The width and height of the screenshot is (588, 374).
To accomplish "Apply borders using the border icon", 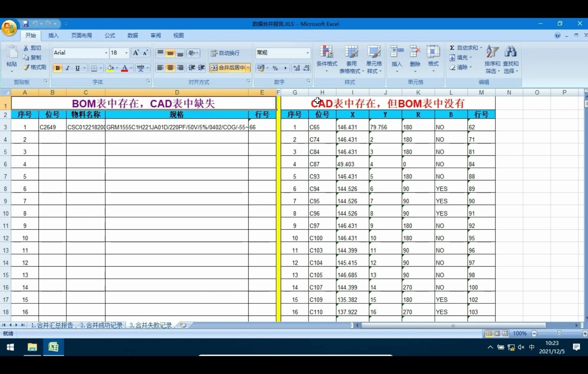I will click(x=94, y=68).
